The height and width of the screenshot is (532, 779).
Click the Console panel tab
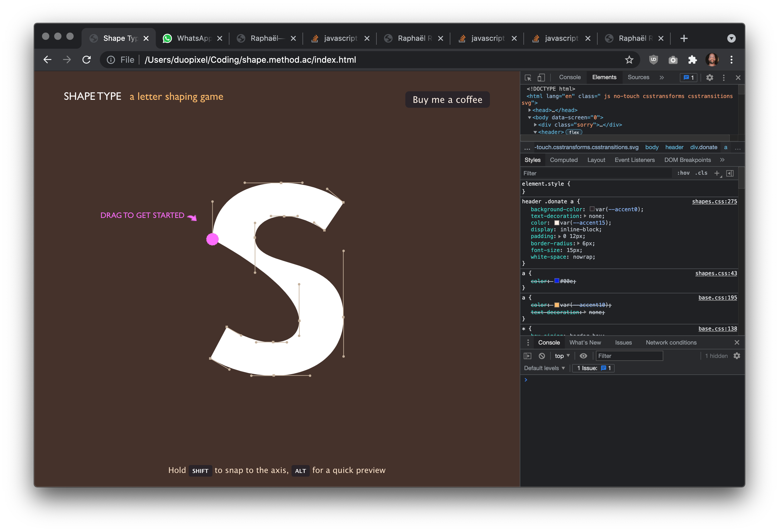click(x=569, y=78)
